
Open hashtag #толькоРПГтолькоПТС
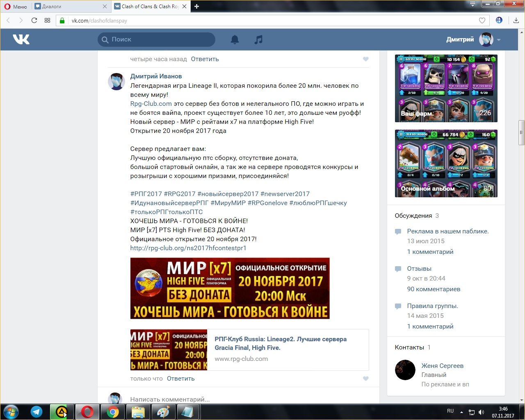tap(167, 212)
